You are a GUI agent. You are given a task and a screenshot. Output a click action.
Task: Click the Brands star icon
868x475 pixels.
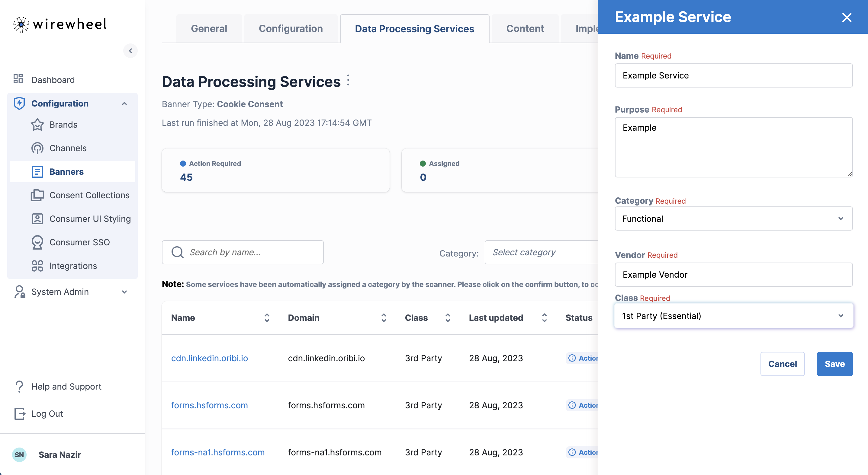[x=37, y=125]
